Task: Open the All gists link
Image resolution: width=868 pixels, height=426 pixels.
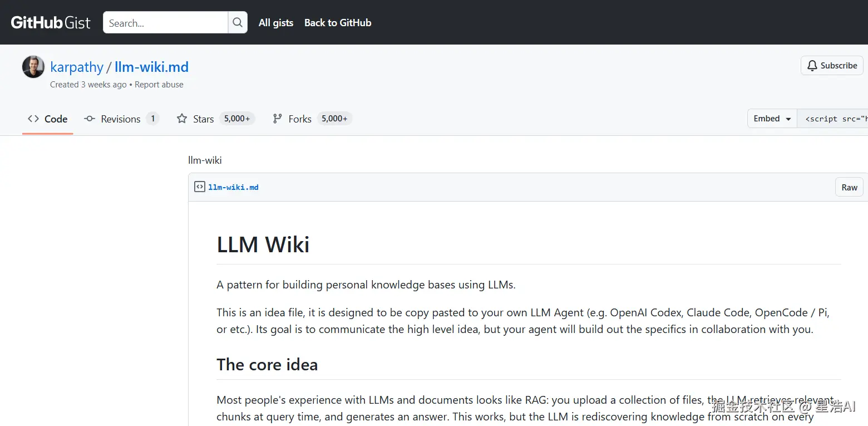Action: (x=276, y=23)
